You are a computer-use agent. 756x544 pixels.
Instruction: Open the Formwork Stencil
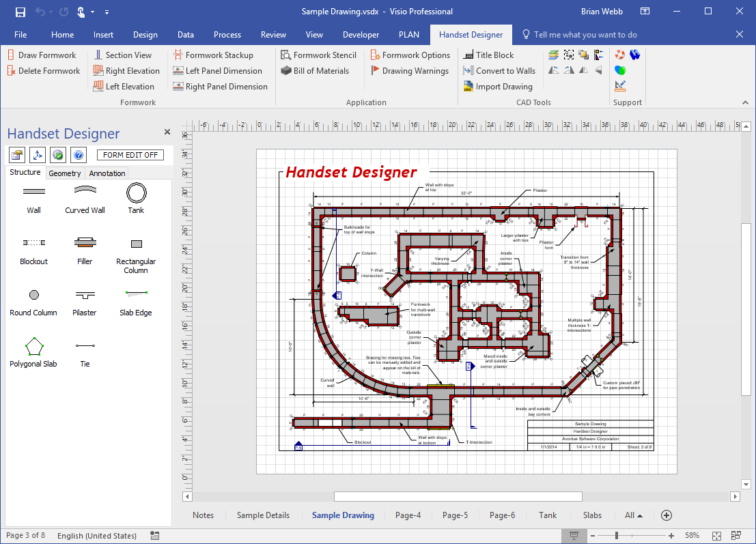pyautogui.click(x=319, y=55)
